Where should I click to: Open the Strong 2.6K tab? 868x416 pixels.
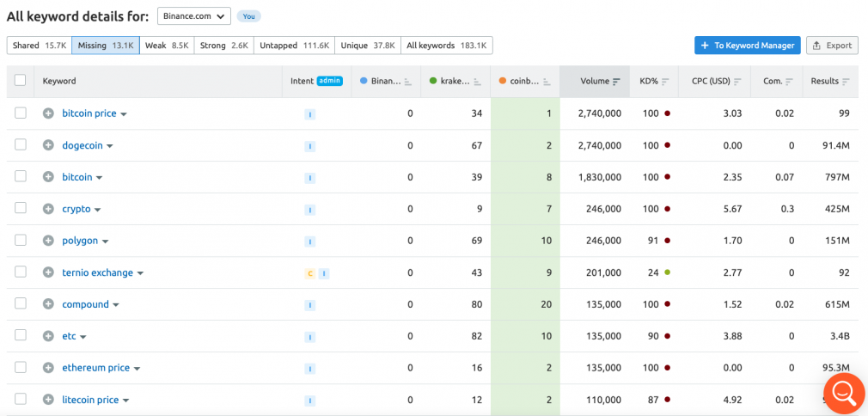224,46
